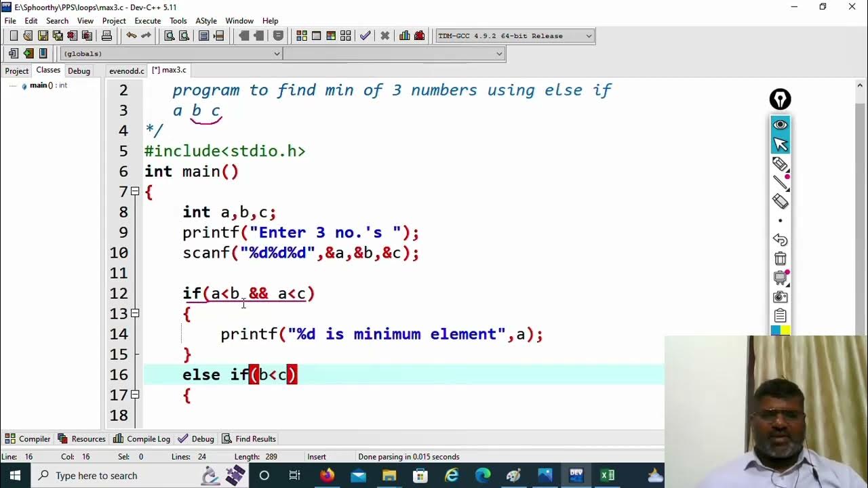Click the Compile and Run toolbar icon
The image size is (868, 488).
click(x=331, y=36)
